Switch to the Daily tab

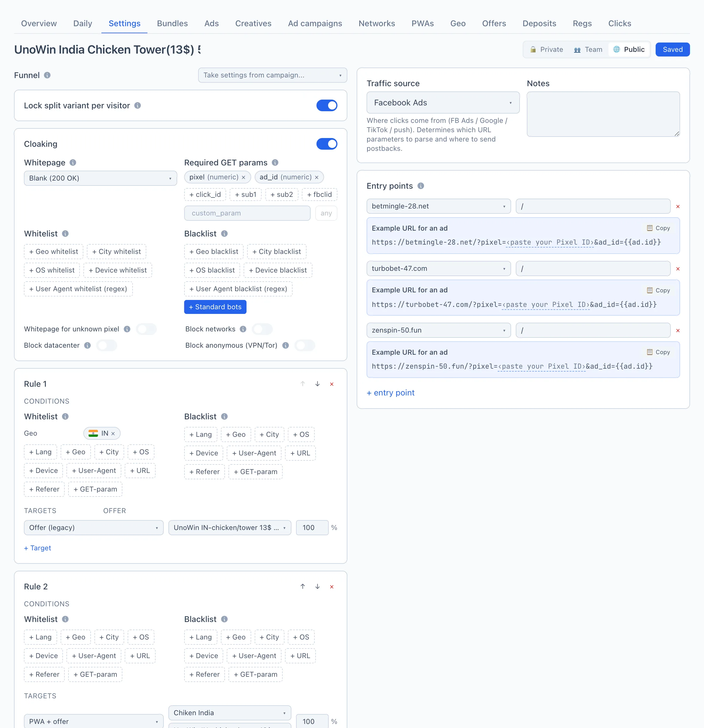click(82, 23)
